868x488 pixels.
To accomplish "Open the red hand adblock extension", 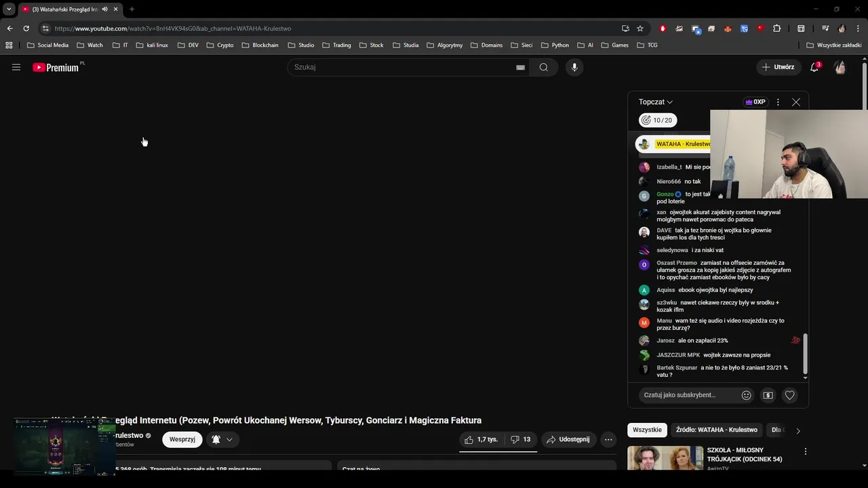I will point(663,28).
